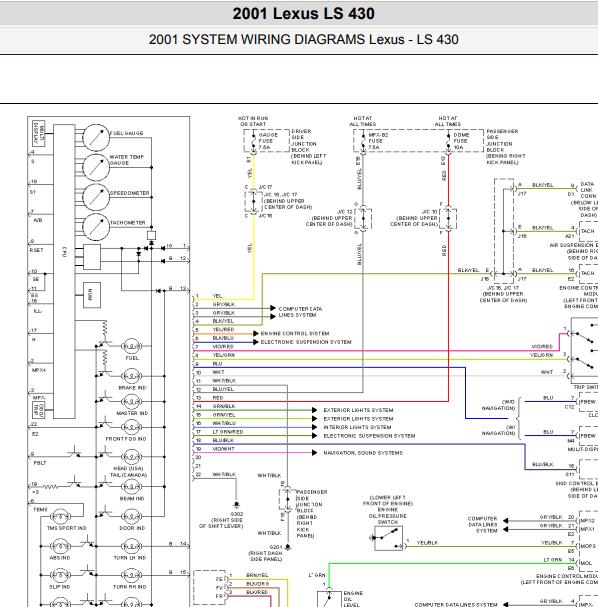The height and width of the screenshot is (607, 598).
Task: Click the fuel gauge dial symbol
Action: click(96, 137)
